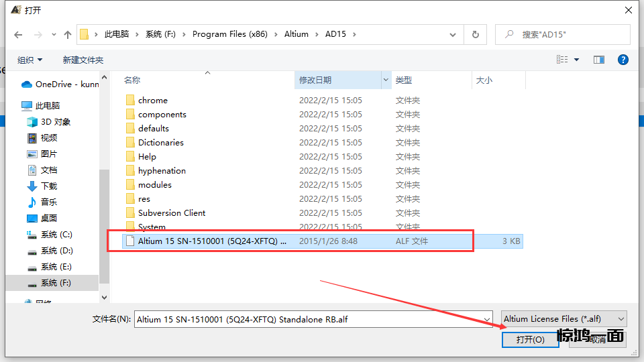The height and width of the screenshot is (362, 644).
Task: Change view layout icon
Action: 562,60
